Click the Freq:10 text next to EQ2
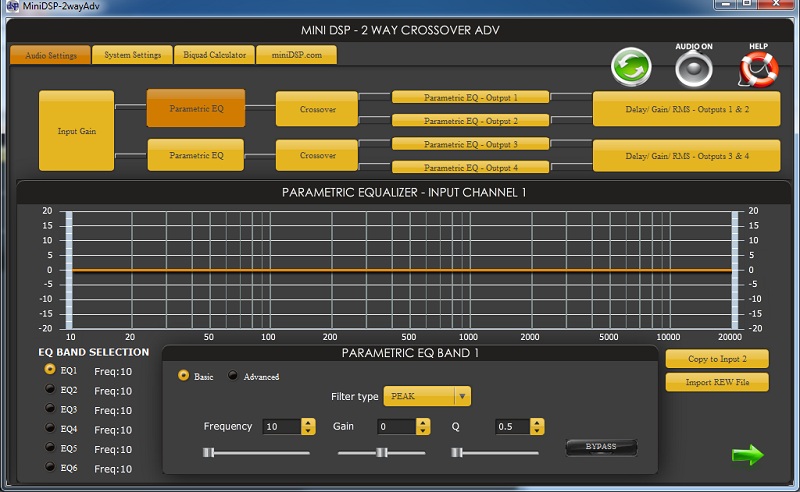 (113, 391)
